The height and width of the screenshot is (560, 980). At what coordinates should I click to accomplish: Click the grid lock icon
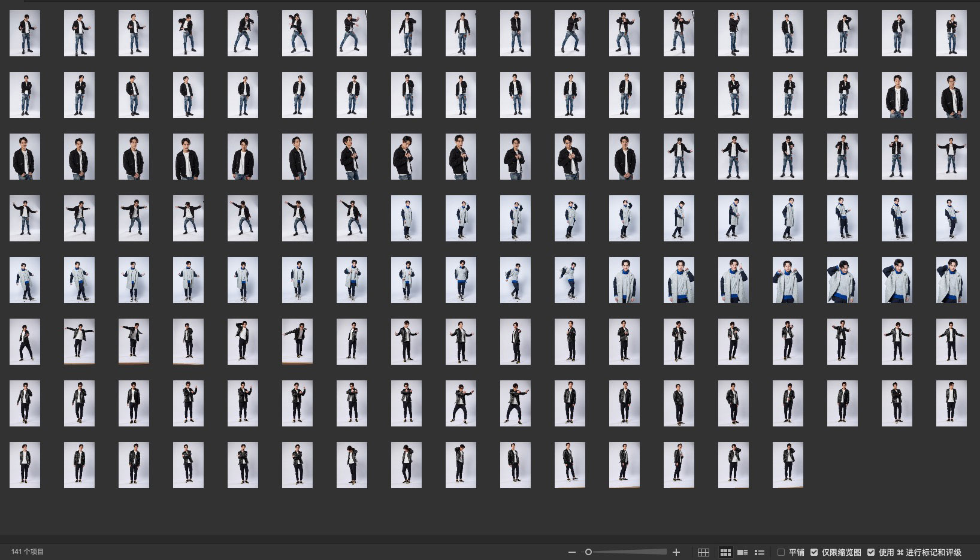pos(703,552)
